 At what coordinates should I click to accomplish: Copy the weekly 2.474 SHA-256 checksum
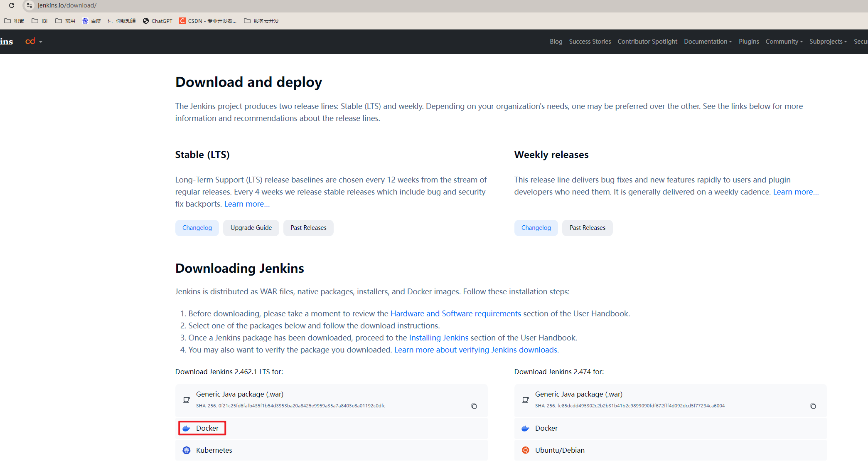[x=813, y=406]
